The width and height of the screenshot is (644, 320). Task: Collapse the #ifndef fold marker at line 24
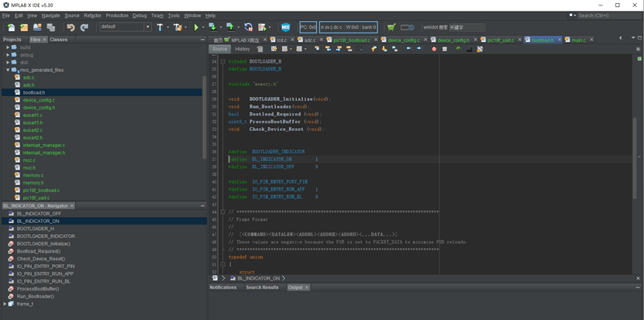pyautogui.click(x=223, y=61)
